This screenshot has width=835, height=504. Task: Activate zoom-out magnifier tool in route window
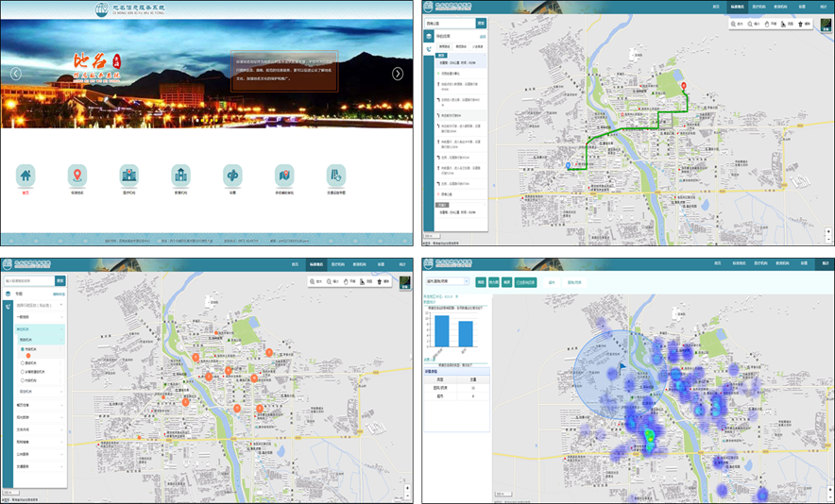pos(754,25)
